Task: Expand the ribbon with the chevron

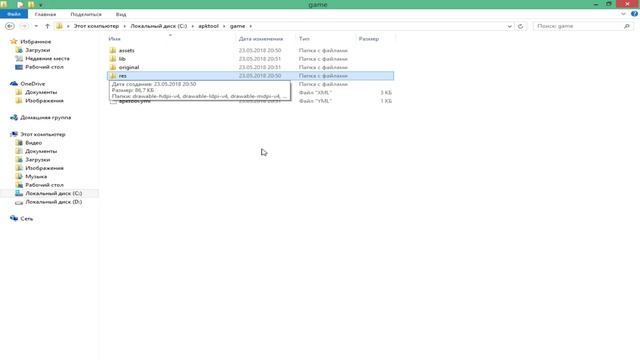Action: (623, 14)
